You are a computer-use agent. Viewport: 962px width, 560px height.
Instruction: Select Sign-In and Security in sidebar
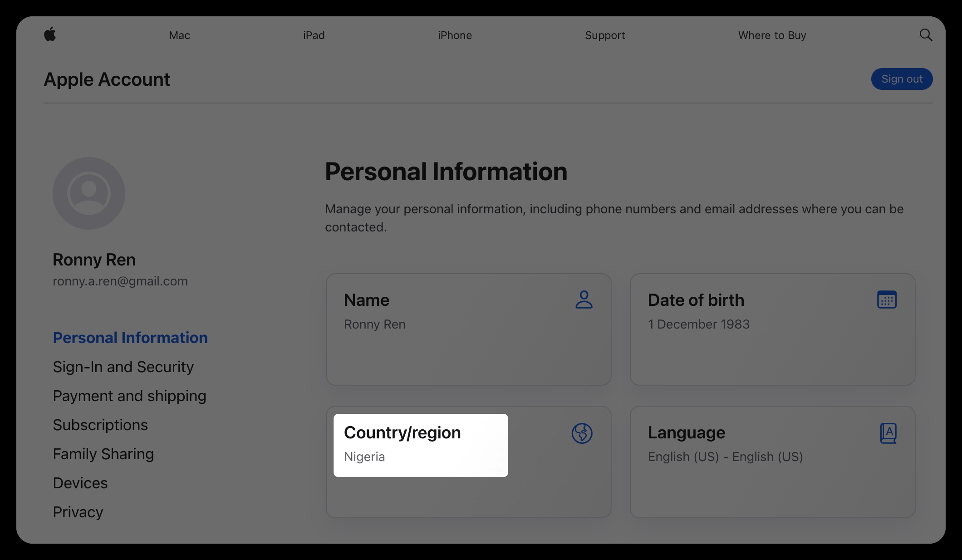click(123, 367)
